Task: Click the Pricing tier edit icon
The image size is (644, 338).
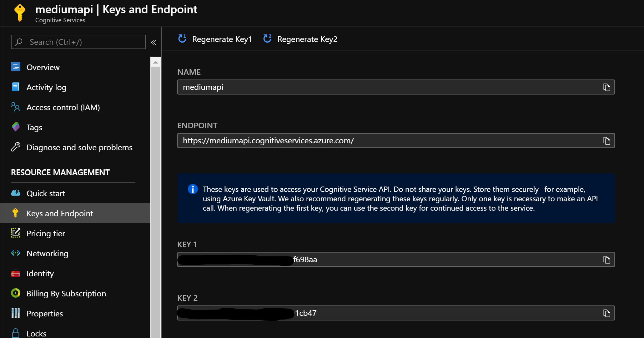Action: coord(16,233)
